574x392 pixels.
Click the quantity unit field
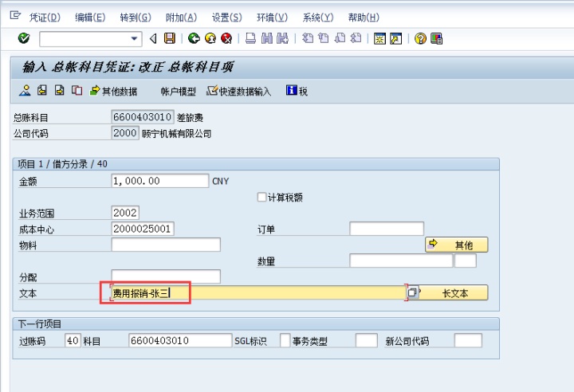(x=466, y=261)
